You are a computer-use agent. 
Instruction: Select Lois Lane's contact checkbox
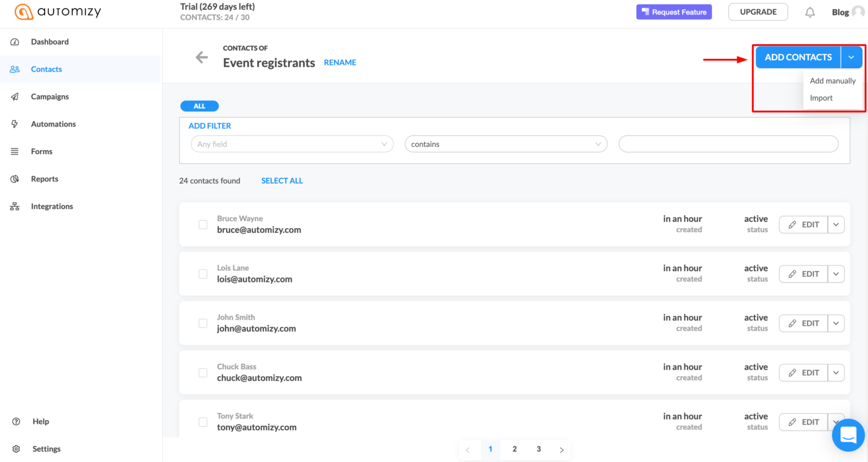click(x=203, y=273)
